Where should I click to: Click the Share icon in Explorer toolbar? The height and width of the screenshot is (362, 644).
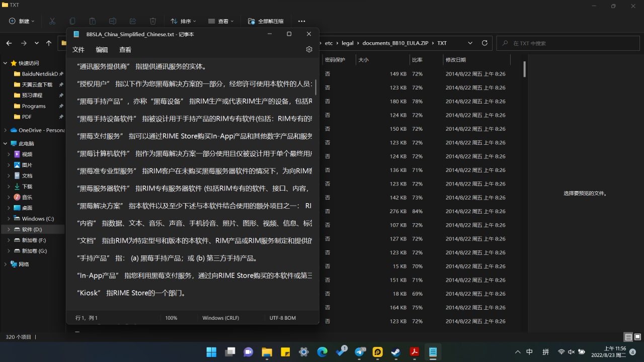[133, 21]
